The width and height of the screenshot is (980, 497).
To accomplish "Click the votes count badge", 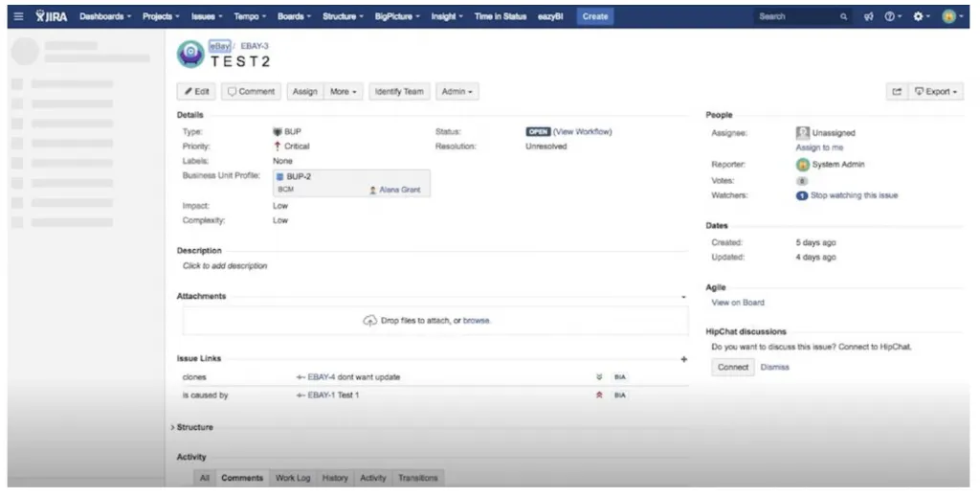I will tap(802, 181).
